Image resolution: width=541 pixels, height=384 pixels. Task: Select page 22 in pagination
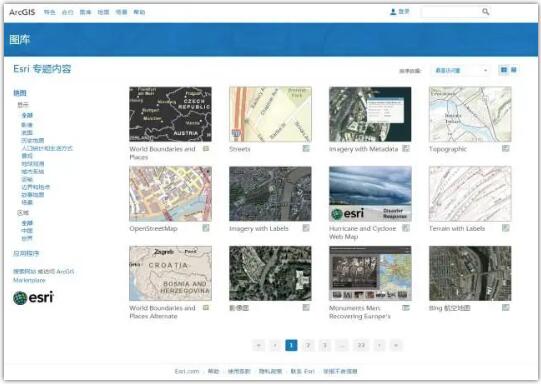click(x=361, y=345)
